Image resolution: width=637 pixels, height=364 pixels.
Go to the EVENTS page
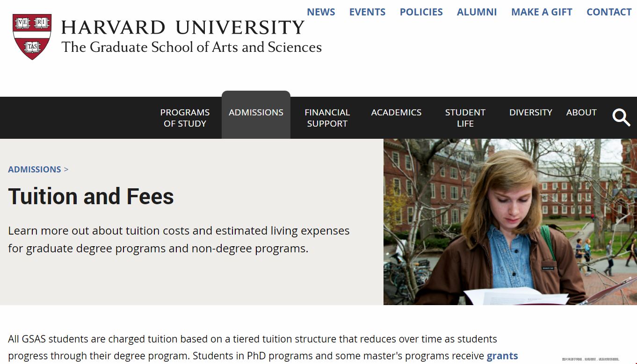tap(367, 12)
